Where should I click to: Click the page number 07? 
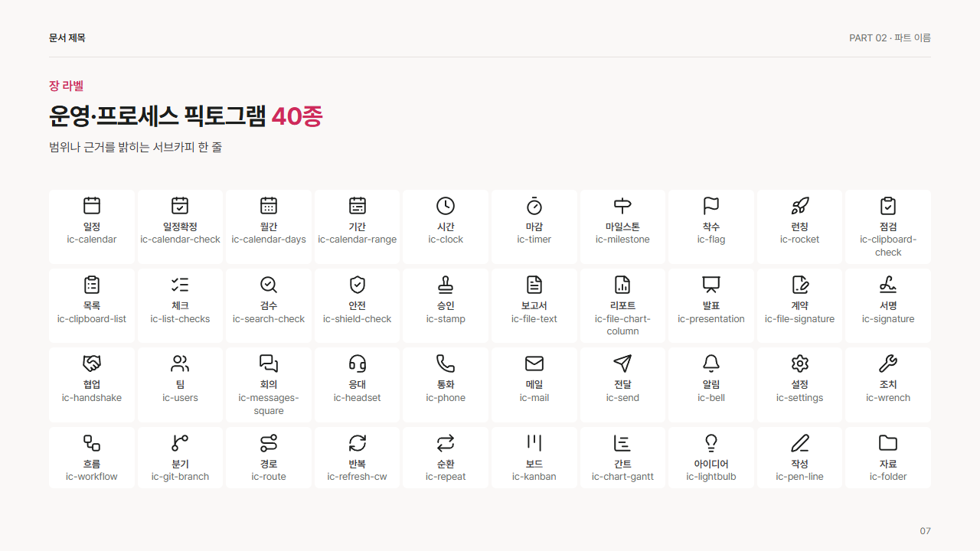click(925, 530)
